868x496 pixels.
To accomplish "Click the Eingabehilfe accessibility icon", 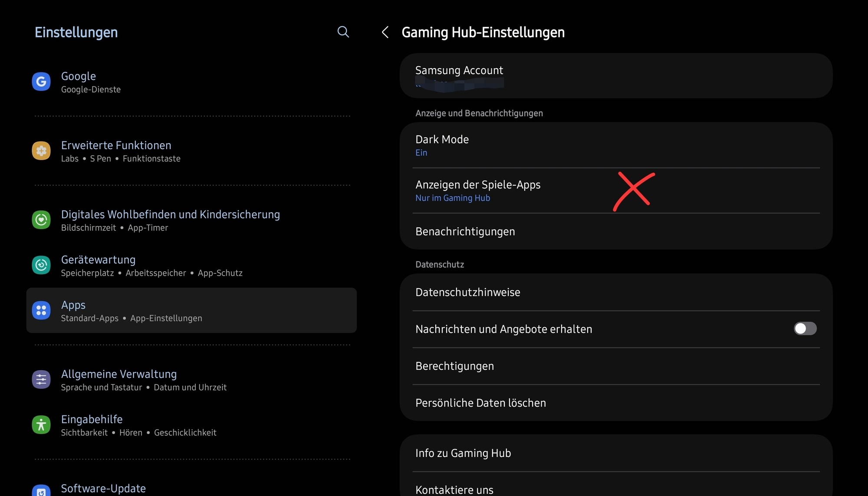I will tap(41, 425).
